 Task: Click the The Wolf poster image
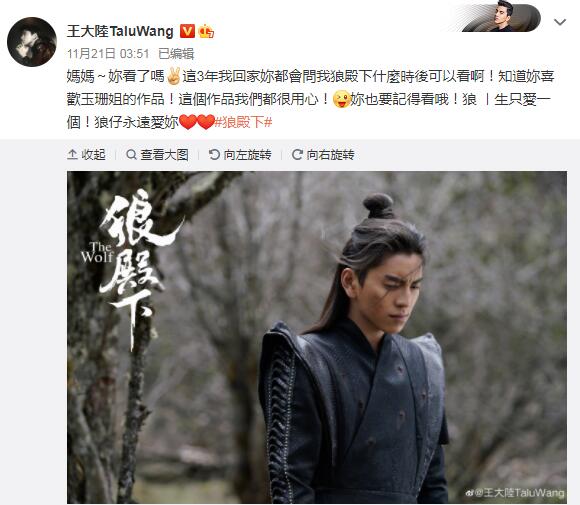tap(317, 337)
